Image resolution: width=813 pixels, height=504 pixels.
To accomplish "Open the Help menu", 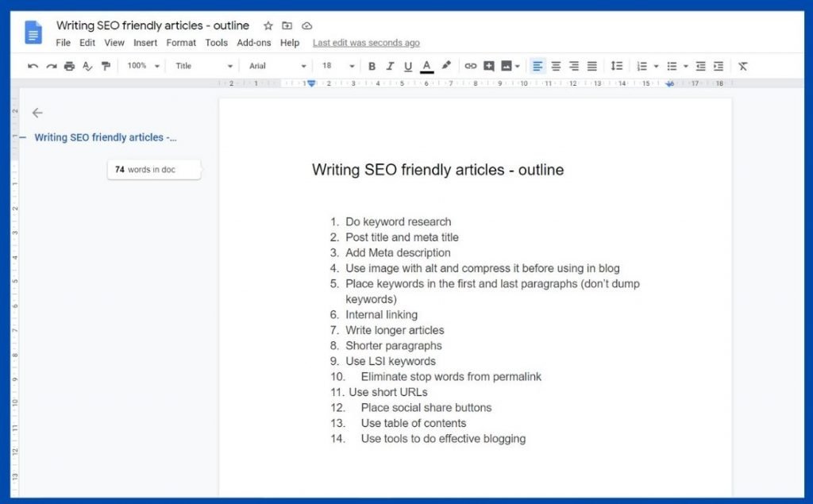I will (x=290, y=43).
